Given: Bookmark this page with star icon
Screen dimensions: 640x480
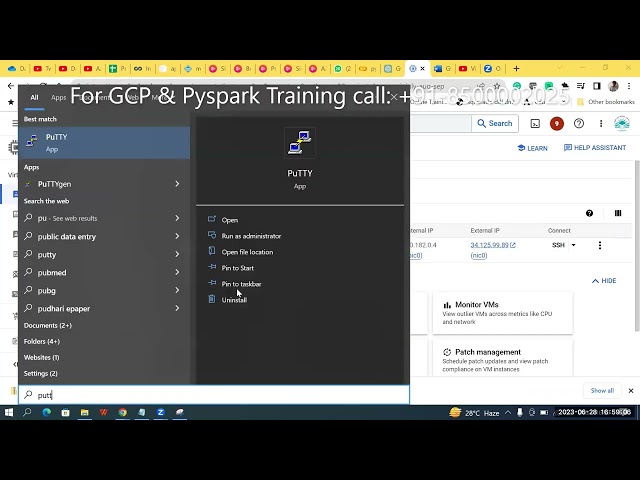Looking at the screenshot, I should pos(497,86).
